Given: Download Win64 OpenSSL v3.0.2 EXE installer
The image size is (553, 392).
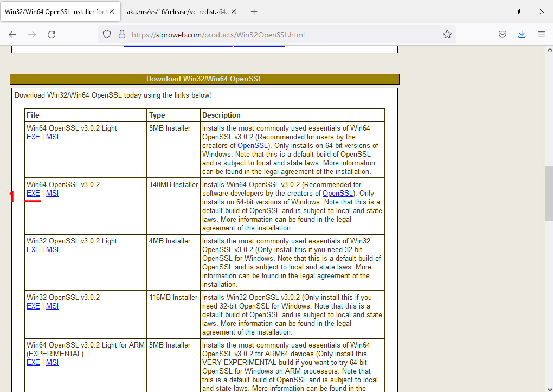Looking at the screenshot, I should 33,194.
